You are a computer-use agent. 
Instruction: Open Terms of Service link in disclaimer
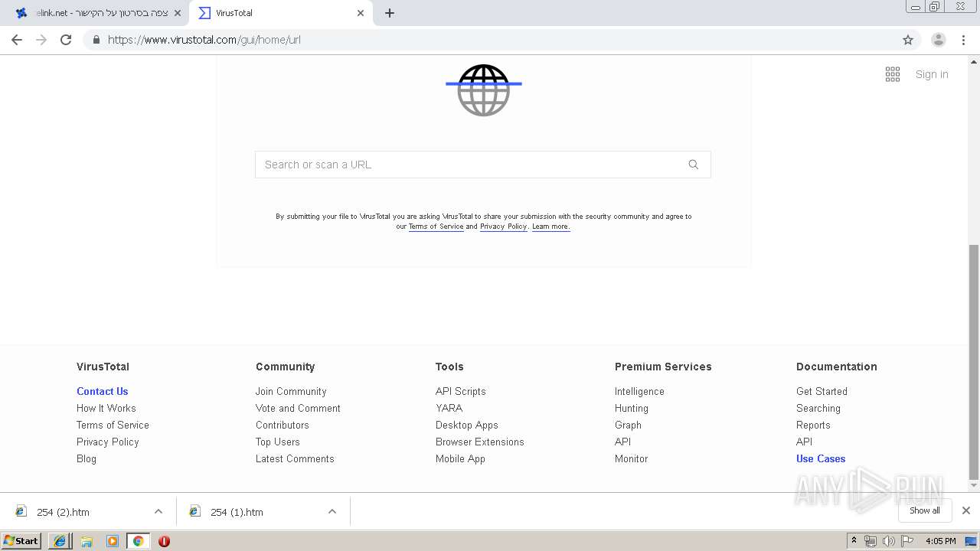pos(436,227)
